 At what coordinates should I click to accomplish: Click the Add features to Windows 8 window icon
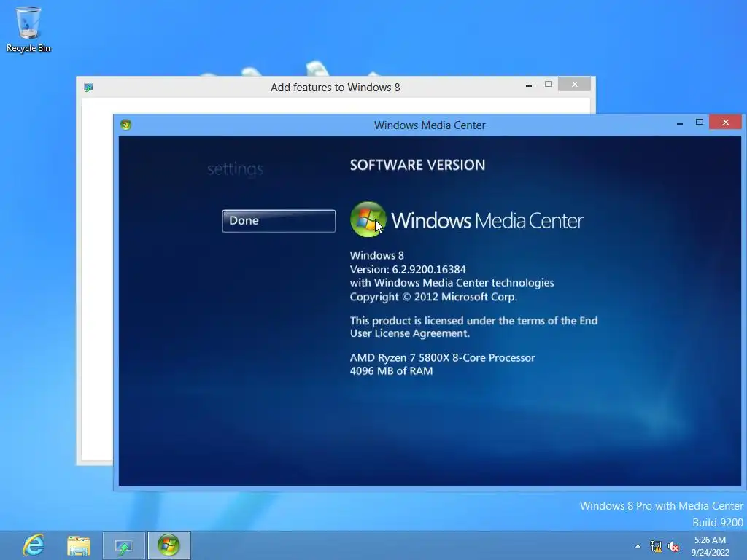[x=88, y=87]
